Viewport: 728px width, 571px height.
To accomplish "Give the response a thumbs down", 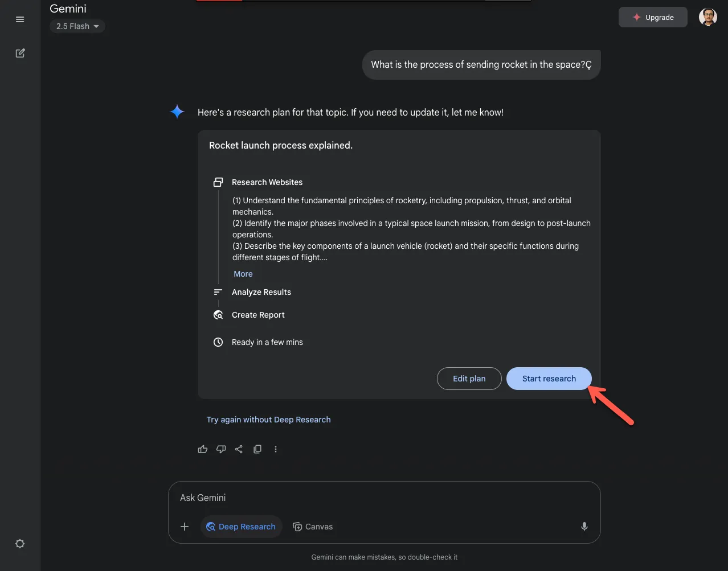I will (221, 449).
